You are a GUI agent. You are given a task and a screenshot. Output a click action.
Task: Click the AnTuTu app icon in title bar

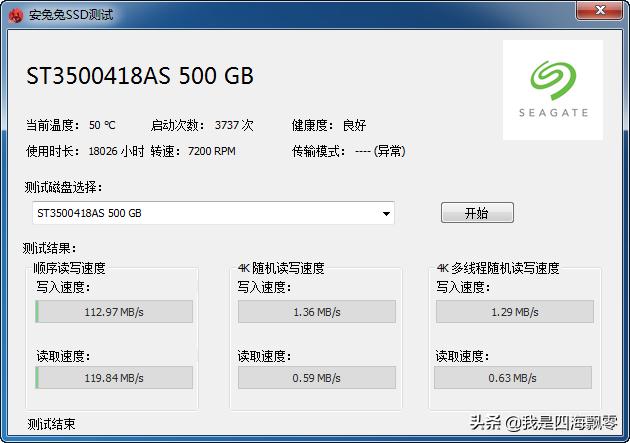pos(16,15)
